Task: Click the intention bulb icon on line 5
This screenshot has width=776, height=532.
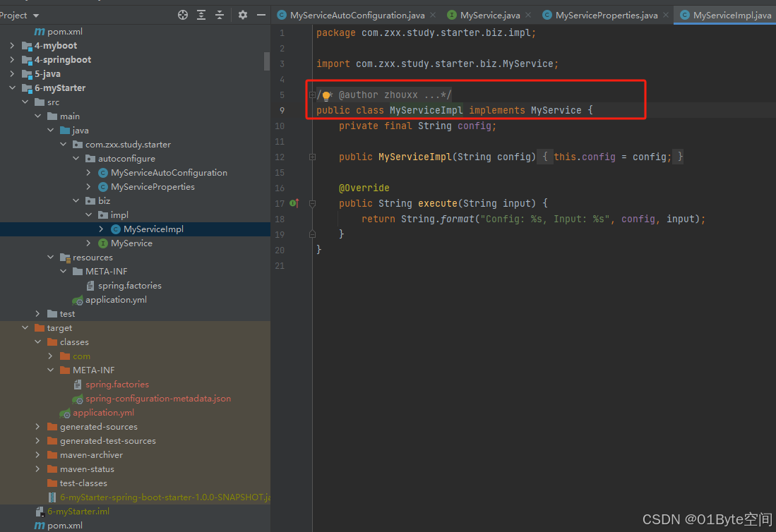Action: [326, 95]
